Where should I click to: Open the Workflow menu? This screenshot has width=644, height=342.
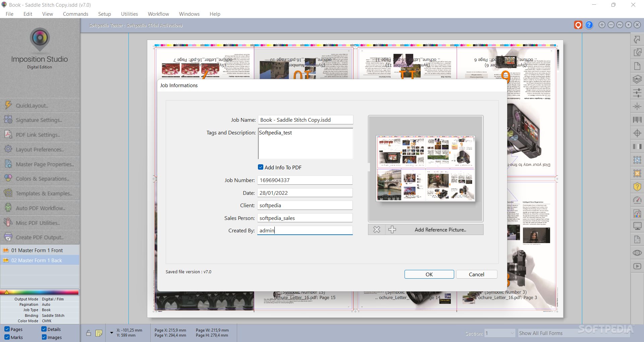[x=158, y=14]
